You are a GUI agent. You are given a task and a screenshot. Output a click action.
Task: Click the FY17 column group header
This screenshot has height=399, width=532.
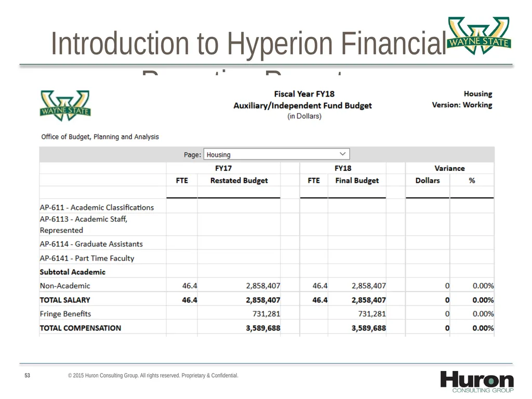[x=223, y=168]
